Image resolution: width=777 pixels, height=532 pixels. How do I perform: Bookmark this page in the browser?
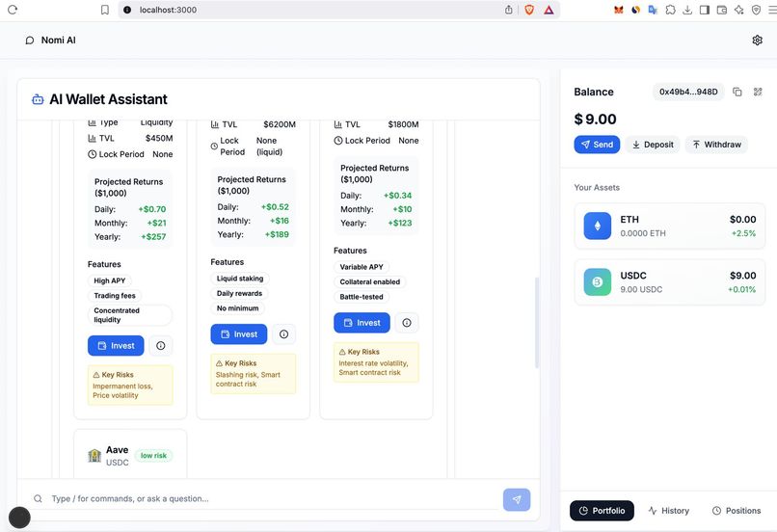point(104,10)
